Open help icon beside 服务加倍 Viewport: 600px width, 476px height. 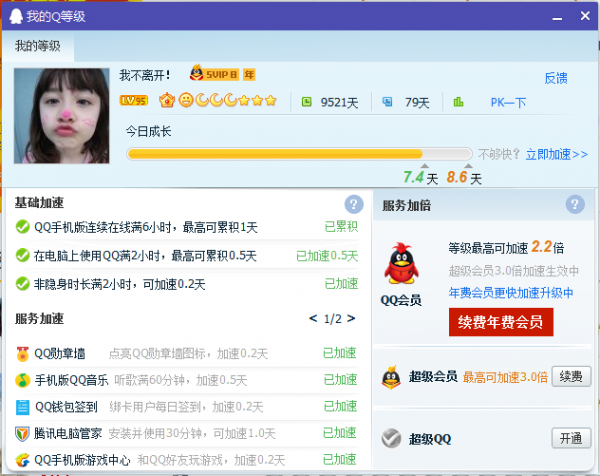(x=575, y=204)
